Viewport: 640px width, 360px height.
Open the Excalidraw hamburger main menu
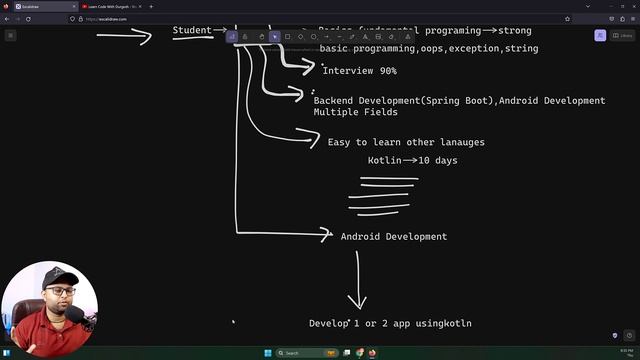tap(11, 36)
